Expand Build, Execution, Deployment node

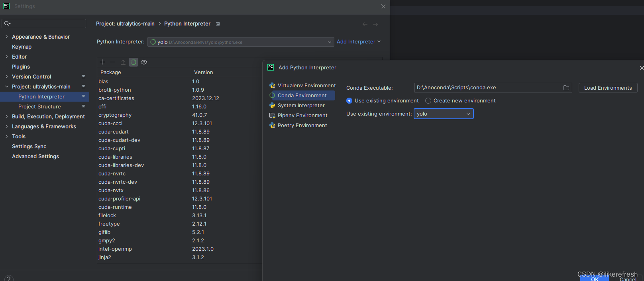6,116
